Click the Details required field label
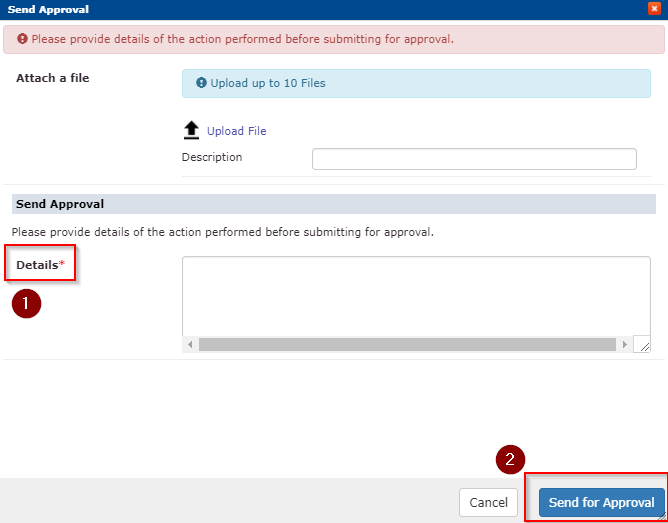Screen dimensions: 668x523 click(x=40, y=265)
